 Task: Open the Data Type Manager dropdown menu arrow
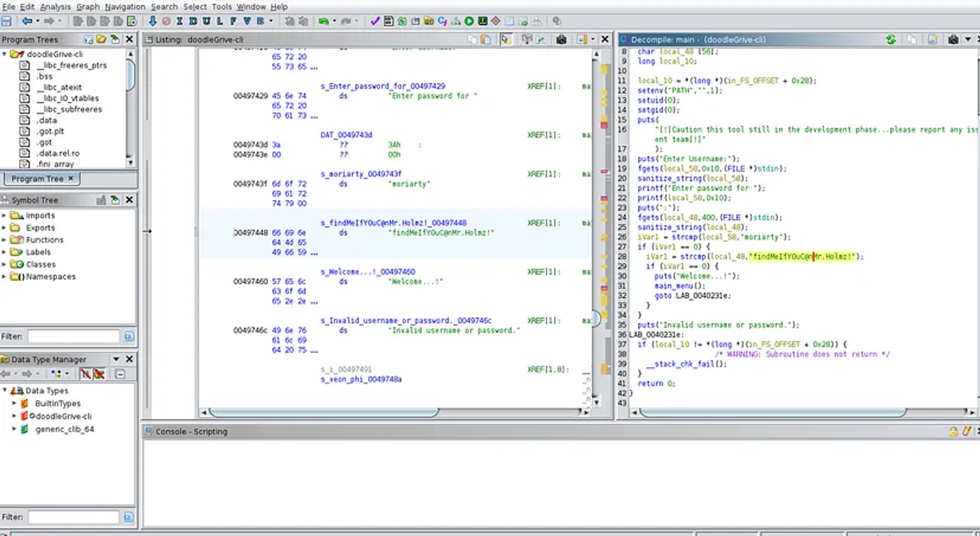(x=116, y=359)
